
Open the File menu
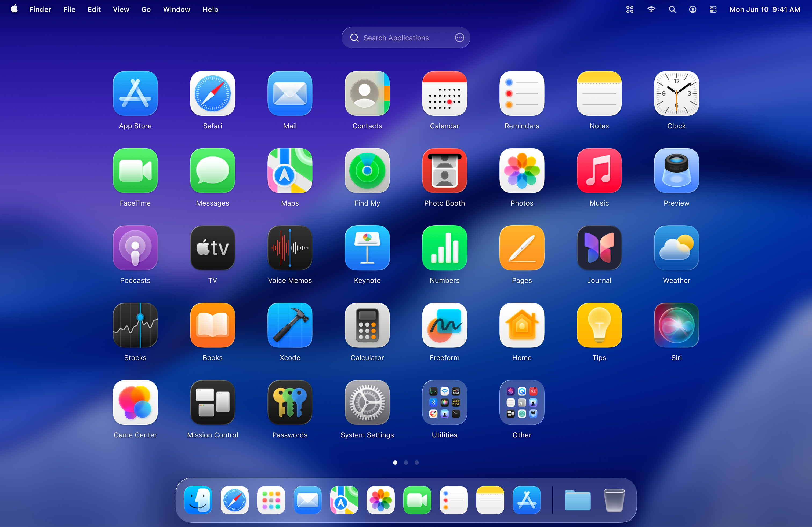coord(69,9)
